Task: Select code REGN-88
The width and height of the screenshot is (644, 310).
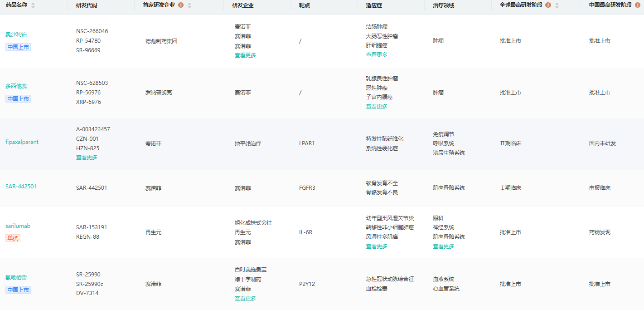Action: pyautogui.click(x=88, y=237)
